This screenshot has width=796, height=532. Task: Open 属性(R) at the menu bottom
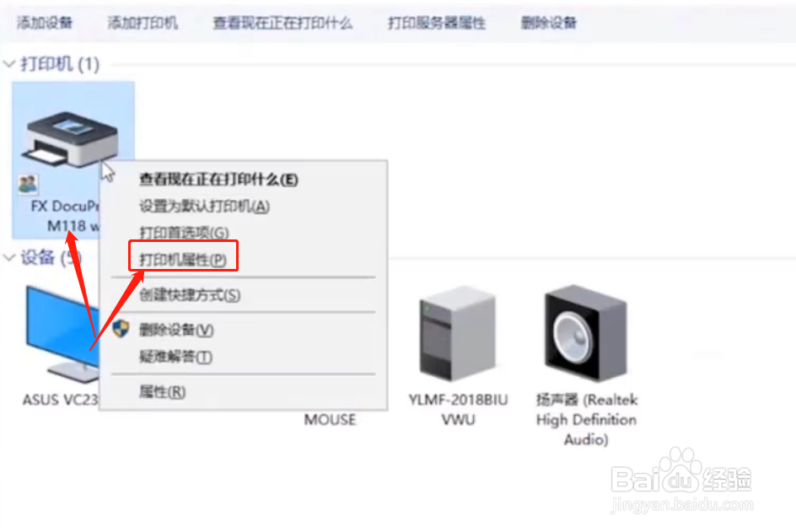[163, 391]
